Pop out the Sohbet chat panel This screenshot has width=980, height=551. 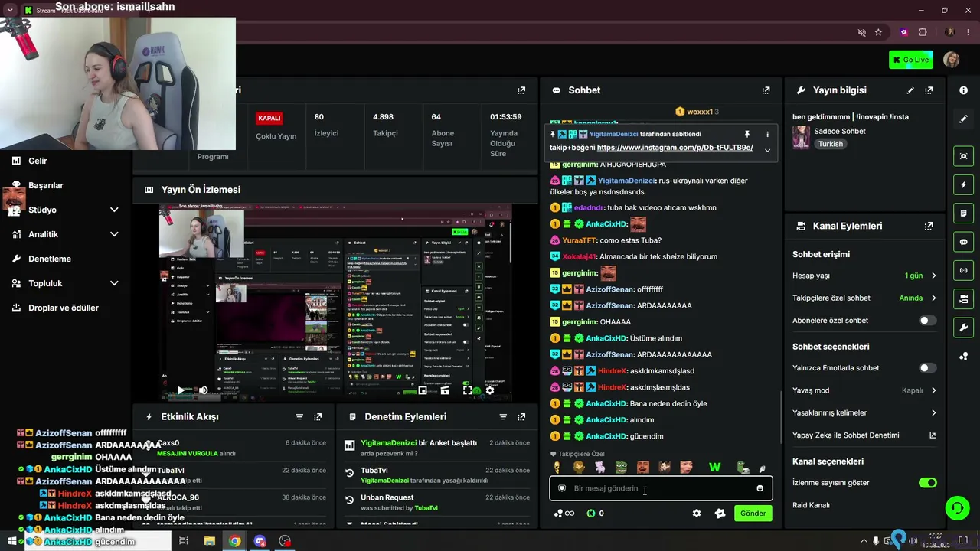[x=766, y=90]
